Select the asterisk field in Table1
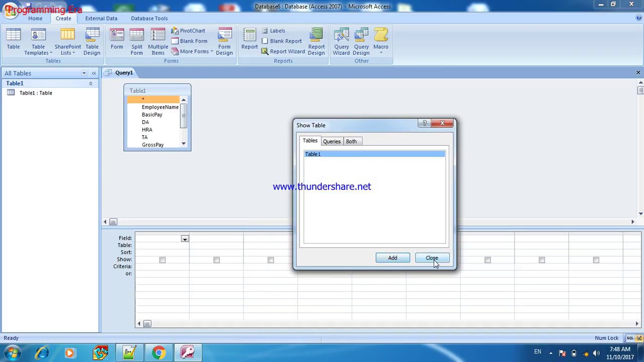The height and width of the screenshot is (362, 644). [x=153, y=100]
